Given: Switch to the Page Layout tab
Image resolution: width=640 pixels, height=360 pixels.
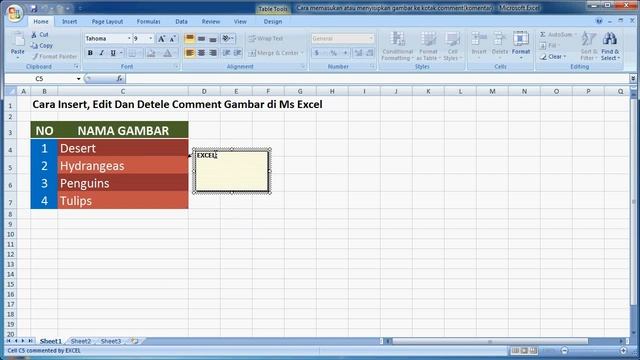Looking at the screenshot, I should [107, 22].
